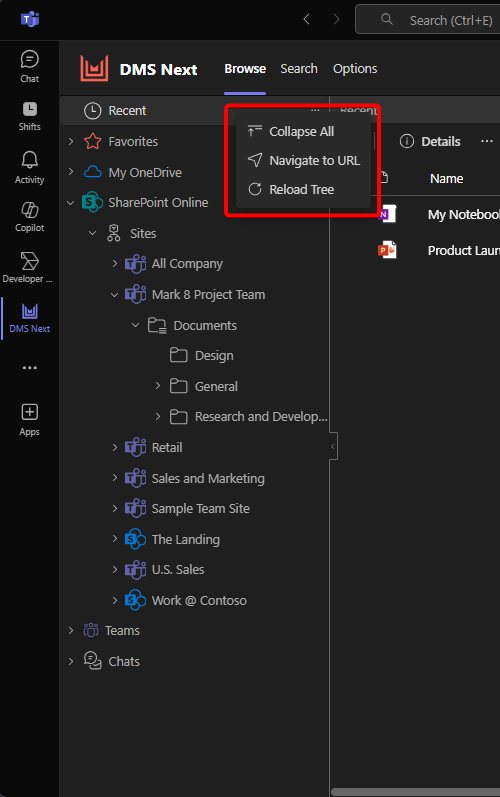
Task: Expand the My OneDrive node
Action: point(71,172)
